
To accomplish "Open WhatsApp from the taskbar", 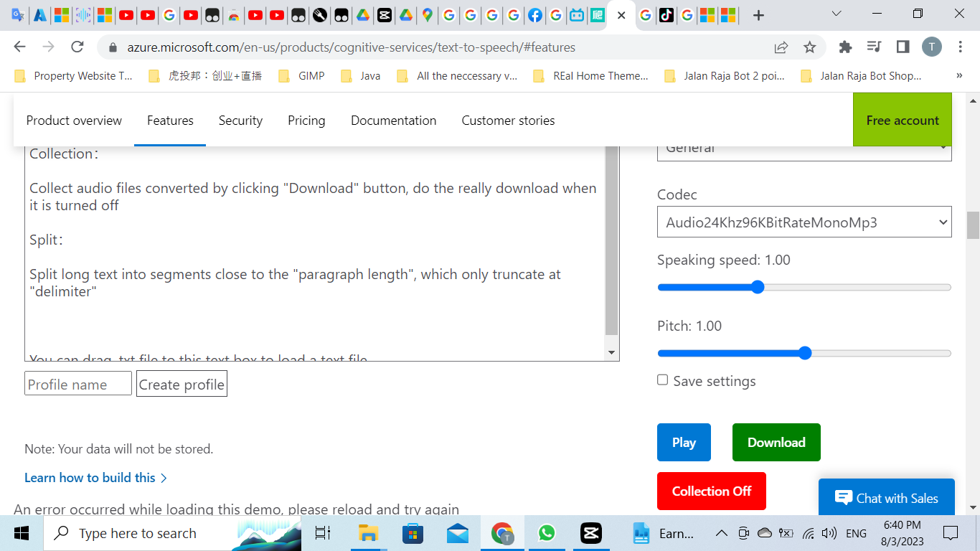I will coord(547,533).
